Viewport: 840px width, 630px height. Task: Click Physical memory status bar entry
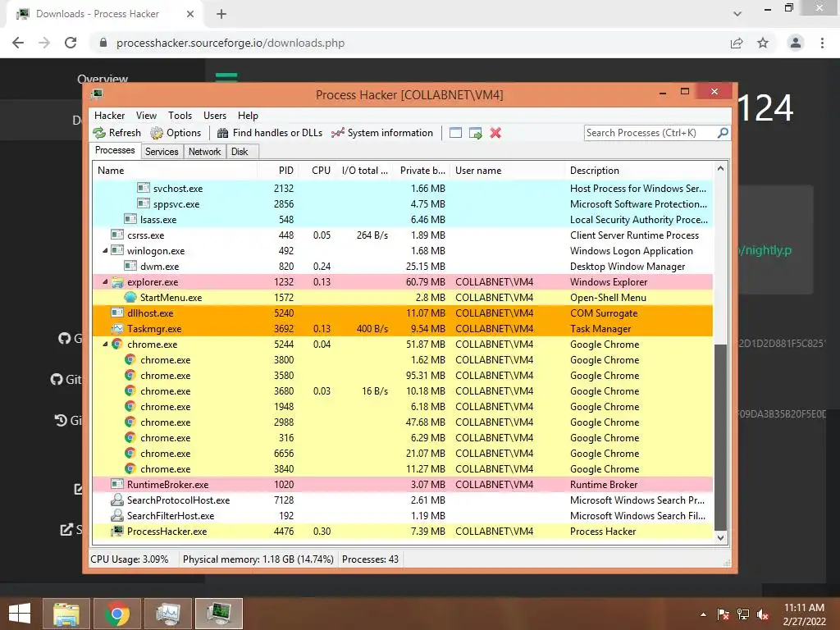tap(258, 559)
